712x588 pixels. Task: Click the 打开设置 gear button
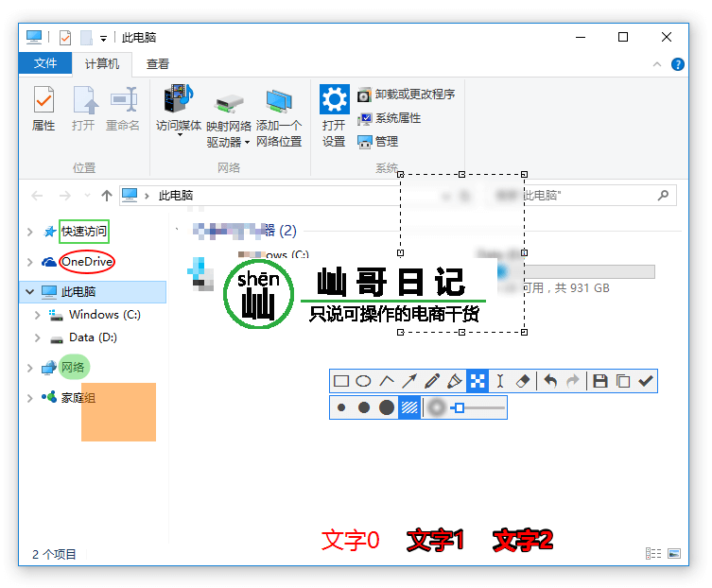tap(334, 115)
